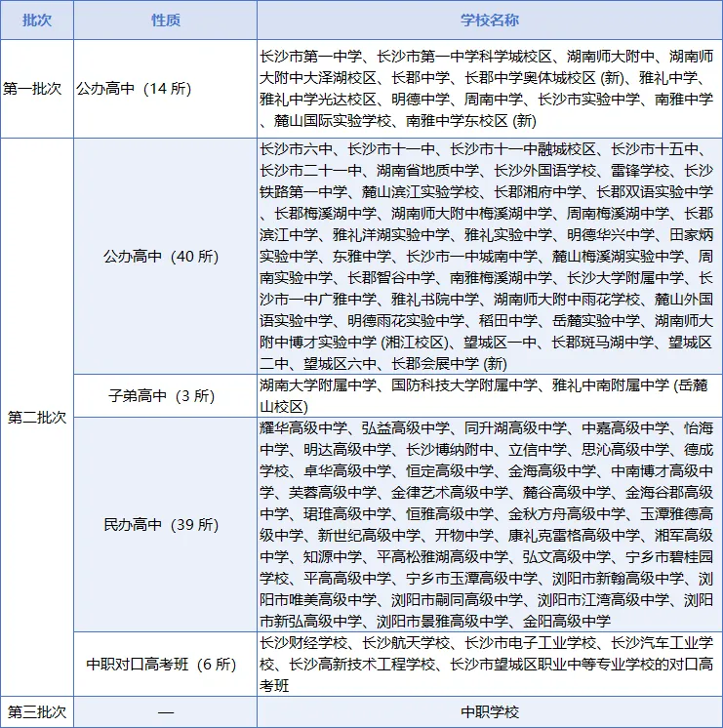The image size is (723, 728).
Task: Click the '性质' column header
Action: point(165,20)
